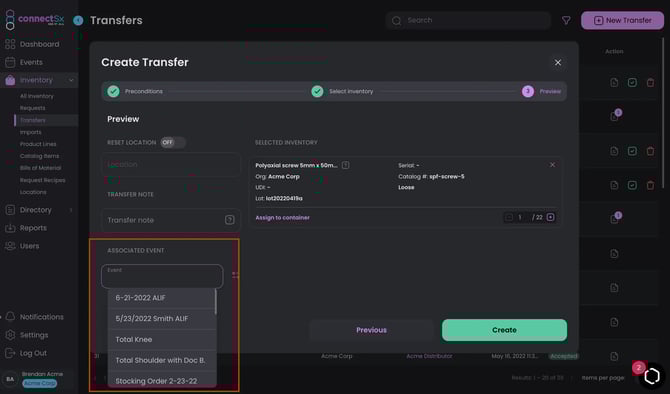The width and height of the screenshot is (670, 394).
Task: Select the Preview step
Action: [x=542, y=91]
